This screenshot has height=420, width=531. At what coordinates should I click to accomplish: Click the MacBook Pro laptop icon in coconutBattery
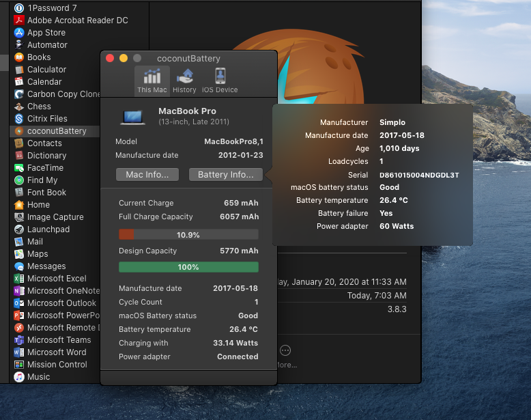tap(133, 117)
